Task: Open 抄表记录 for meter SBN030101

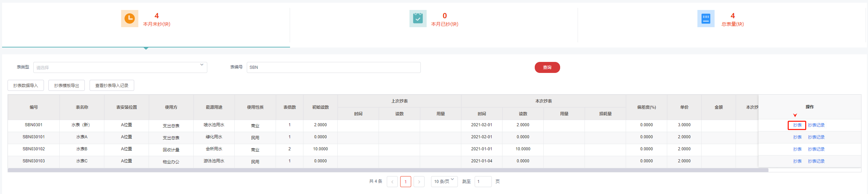Action: coord(816,137)
